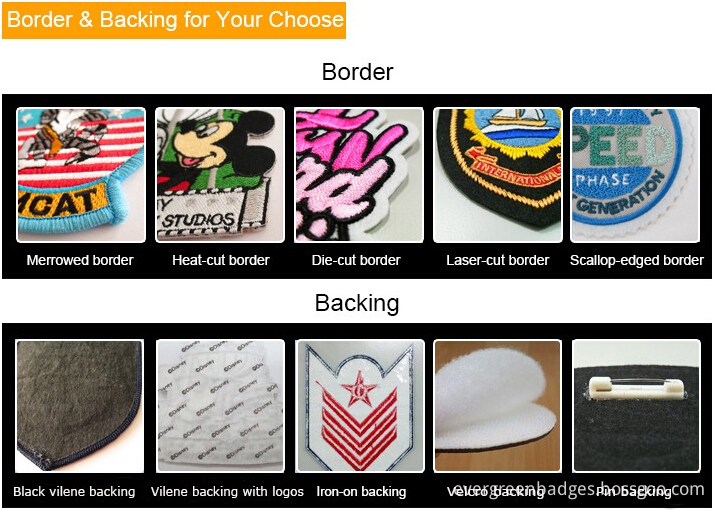This screenshot has width=714, height=510.
Task: Click the Iron-on backing chevron patch image
Action: (360, 406)
